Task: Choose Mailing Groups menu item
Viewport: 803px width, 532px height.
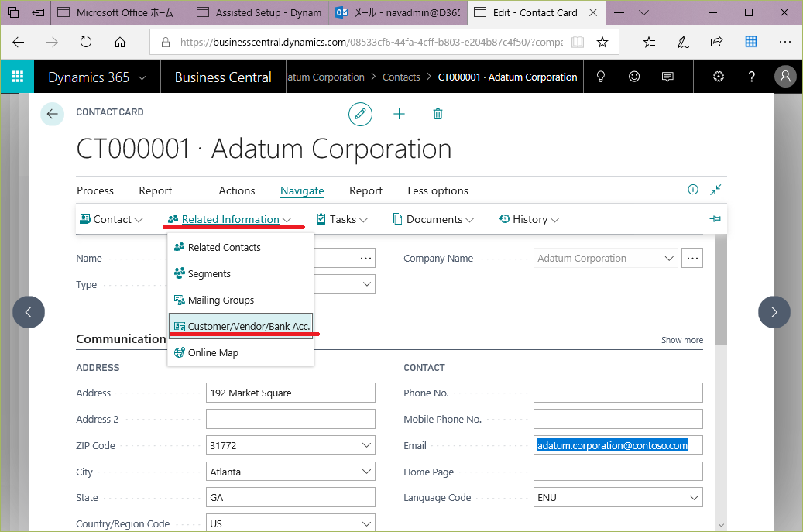Action: (241, 300)
